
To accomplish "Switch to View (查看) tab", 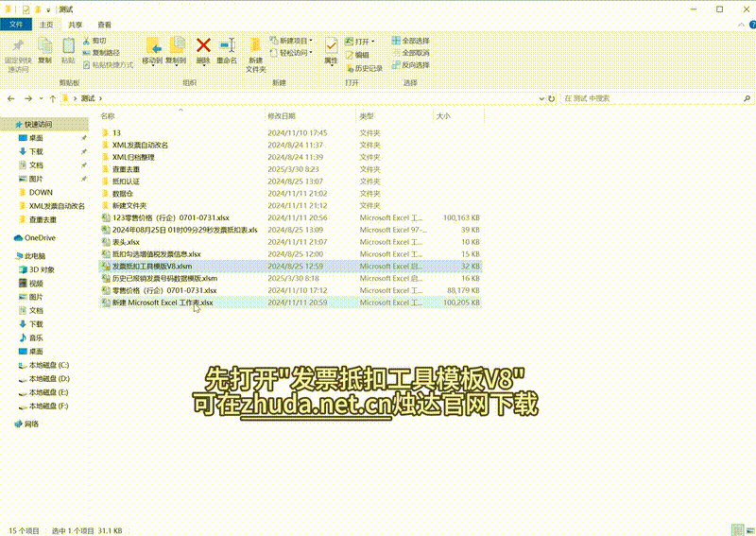I will pos(104,25).
